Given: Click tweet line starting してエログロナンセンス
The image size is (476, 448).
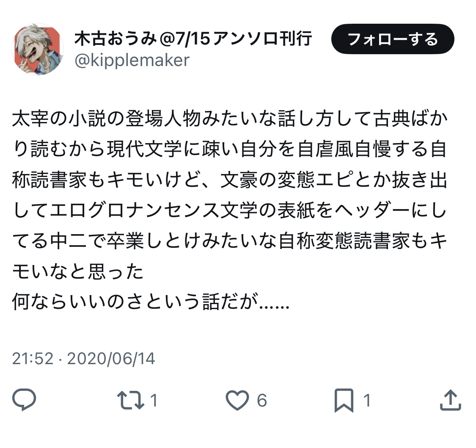Looking at the screenshot, I should [x=230, y=210].
